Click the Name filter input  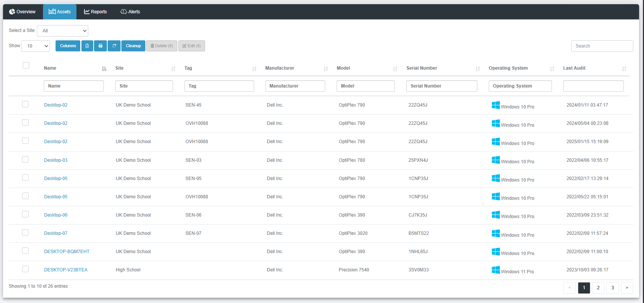(74, 86)
